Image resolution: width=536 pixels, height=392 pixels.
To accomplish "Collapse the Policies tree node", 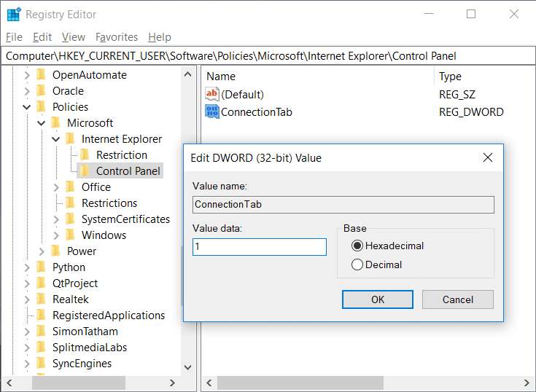I will 27,107.
